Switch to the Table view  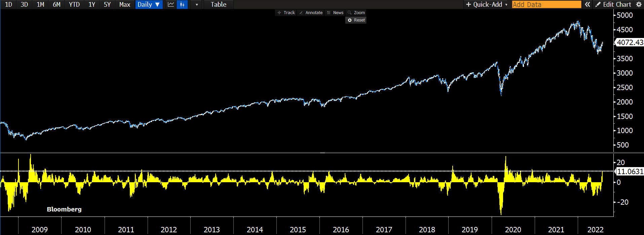pyautogui.click(x=218, y=4)
